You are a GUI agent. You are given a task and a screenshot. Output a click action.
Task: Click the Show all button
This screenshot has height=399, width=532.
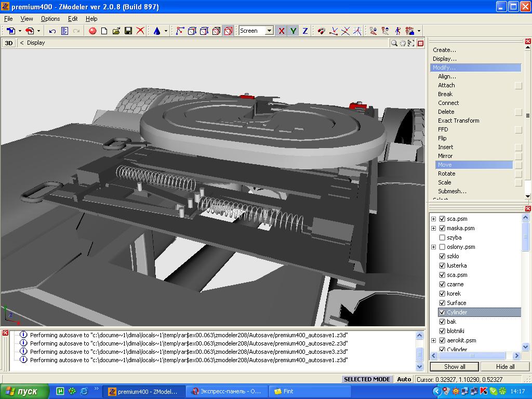coord(455,366)
